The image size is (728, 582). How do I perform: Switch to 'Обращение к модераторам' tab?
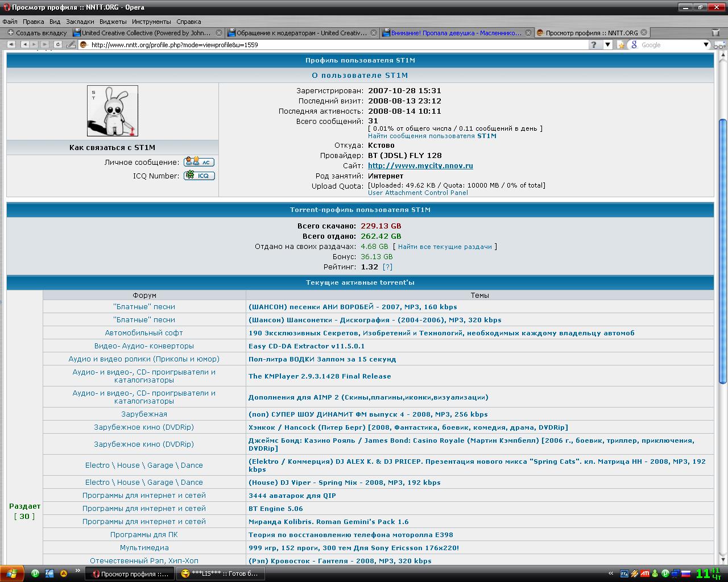(301, 33)
